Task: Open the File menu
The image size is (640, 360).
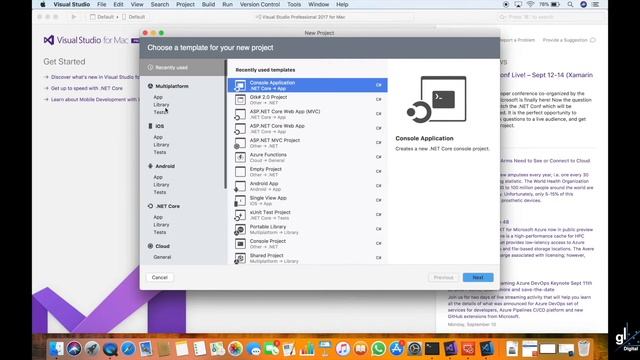Action: (x=102, y=4)
